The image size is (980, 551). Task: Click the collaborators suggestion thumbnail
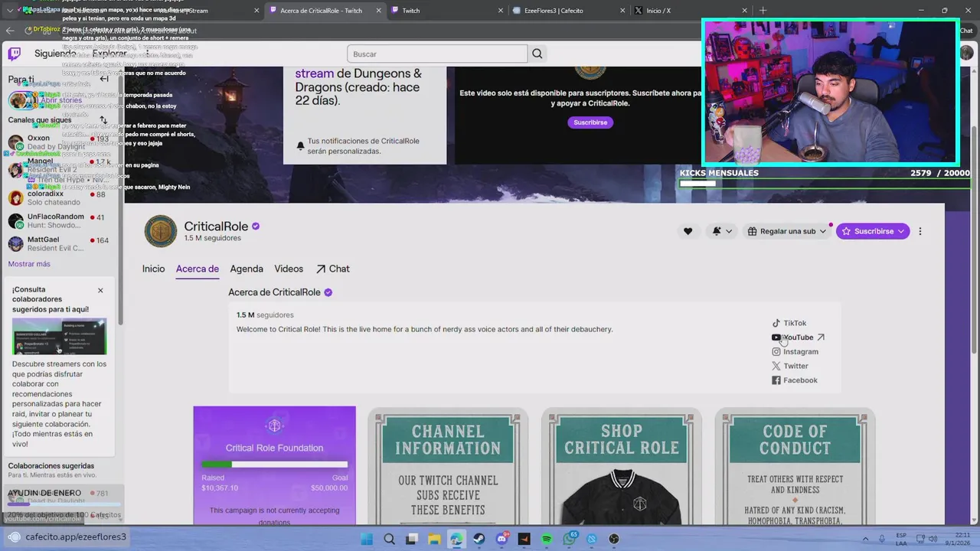[x=60, y=336]
